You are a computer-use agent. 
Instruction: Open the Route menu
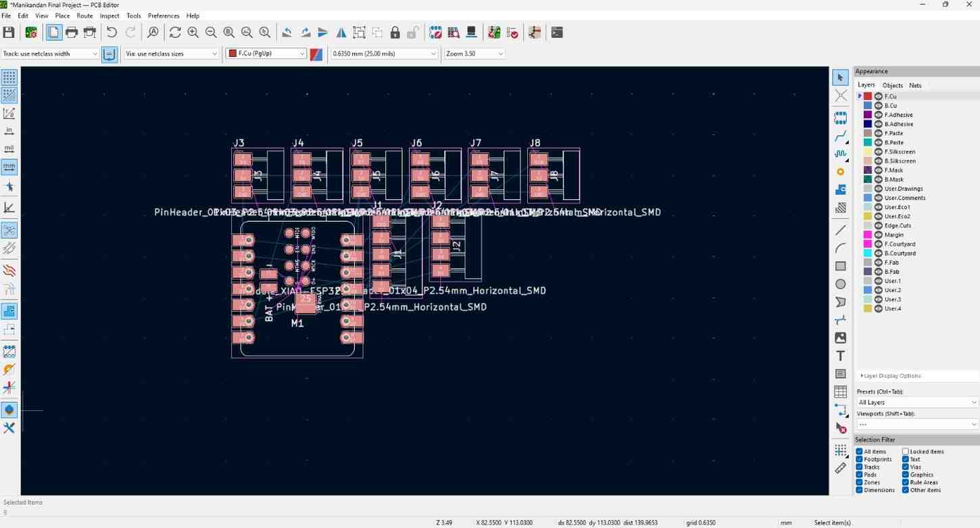tap(84, 16)
